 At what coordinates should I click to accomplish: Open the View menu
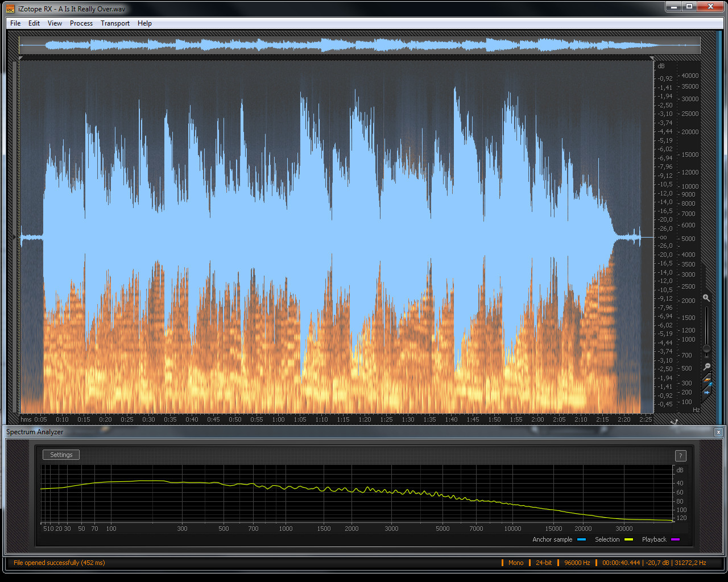click(55, 23)
